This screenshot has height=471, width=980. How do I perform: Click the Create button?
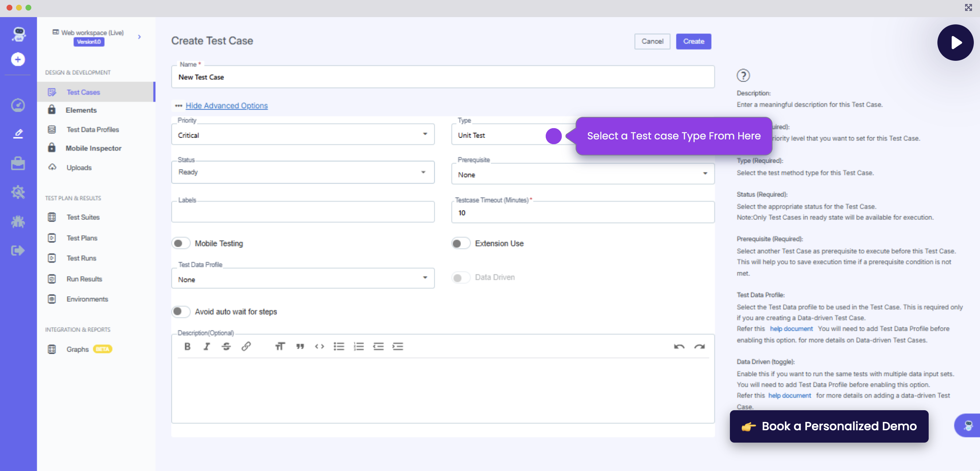point(693,41)
